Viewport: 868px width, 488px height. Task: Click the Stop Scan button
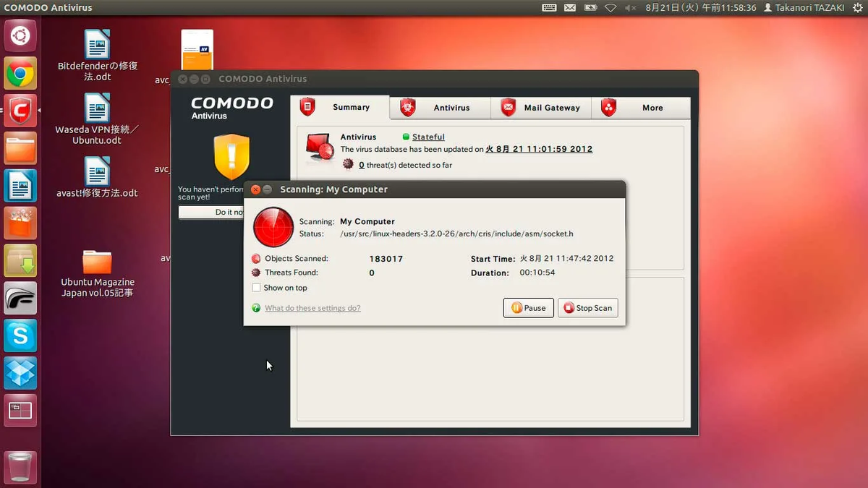coord(588,308)
